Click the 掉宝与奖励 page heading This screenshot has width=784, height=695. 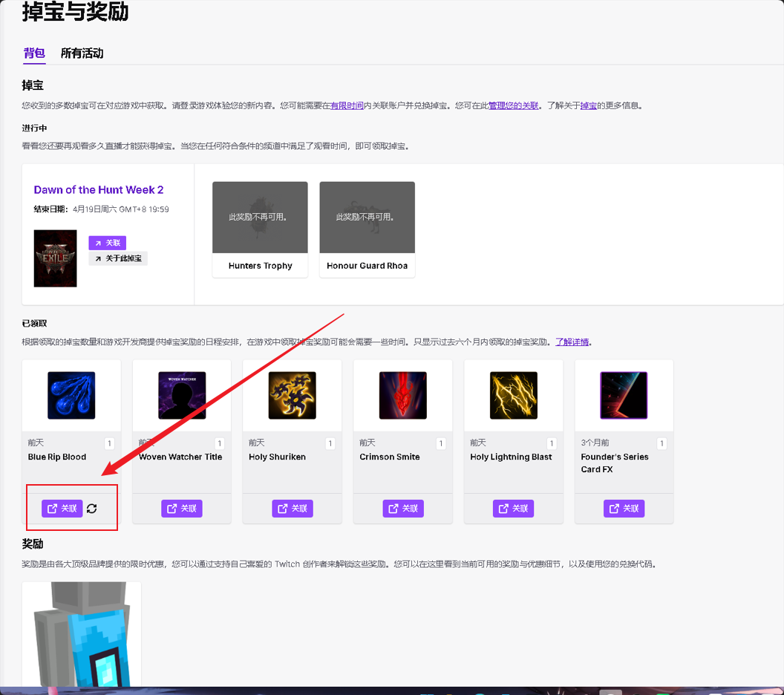tap(75, 11)
